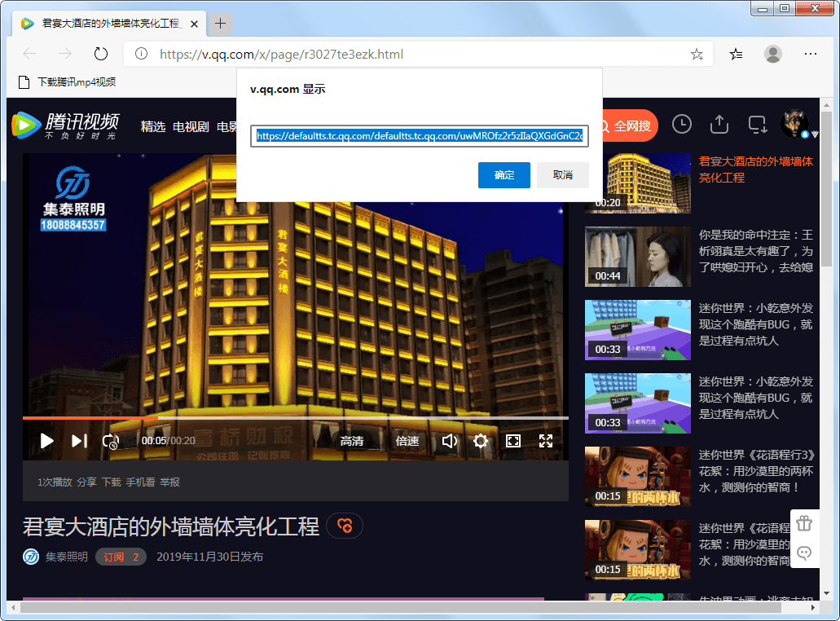Open the 00:44 drama clip thumbnail

point(637,257)
